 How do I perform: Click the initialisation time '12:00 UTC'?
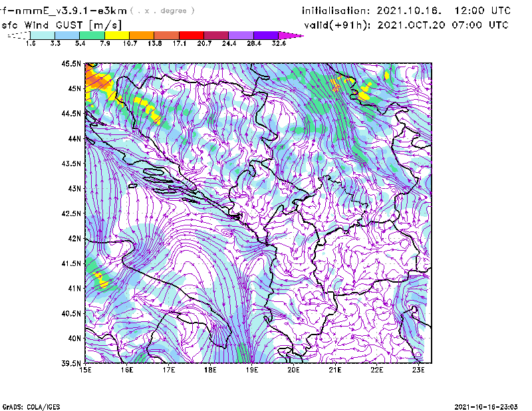[x=483, y=11]
